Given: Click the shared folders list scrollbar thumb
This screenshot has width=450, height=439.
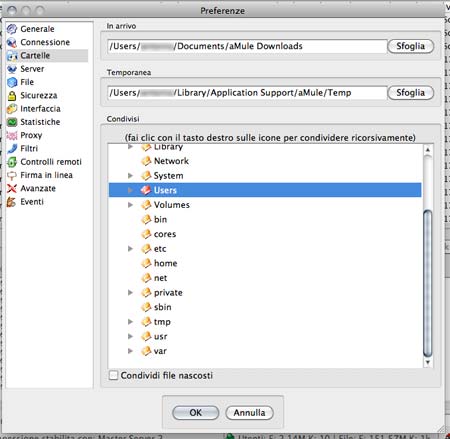Looking at the screenshot, I should 427,283.
